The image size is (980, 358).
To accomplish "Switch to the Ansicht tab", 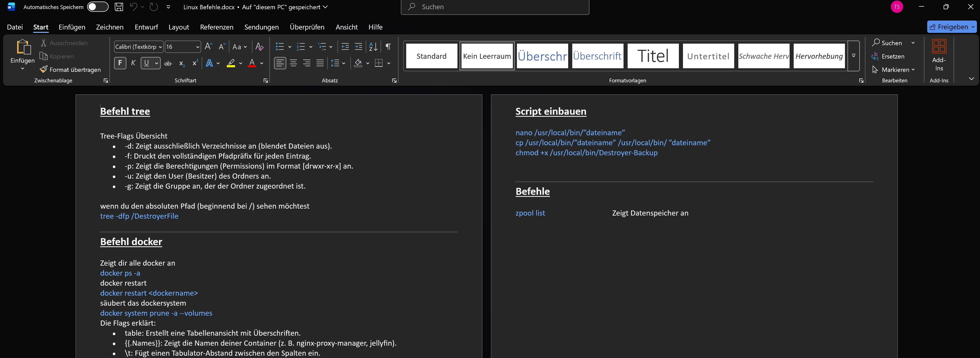I will pyautogui.click(x=346, y=27).
